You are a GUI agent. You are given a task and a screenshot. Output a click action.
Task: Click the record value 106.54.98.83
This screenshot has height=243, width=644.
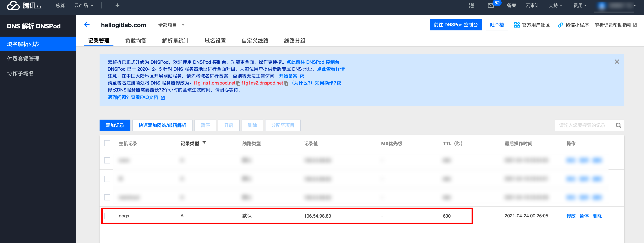tap(317, 216)
